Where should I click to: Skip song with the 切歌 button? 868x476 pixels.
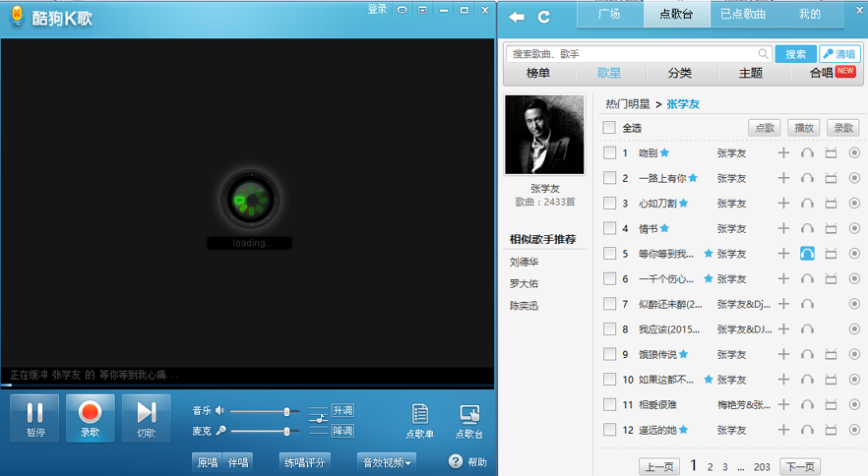pos(146,418)
